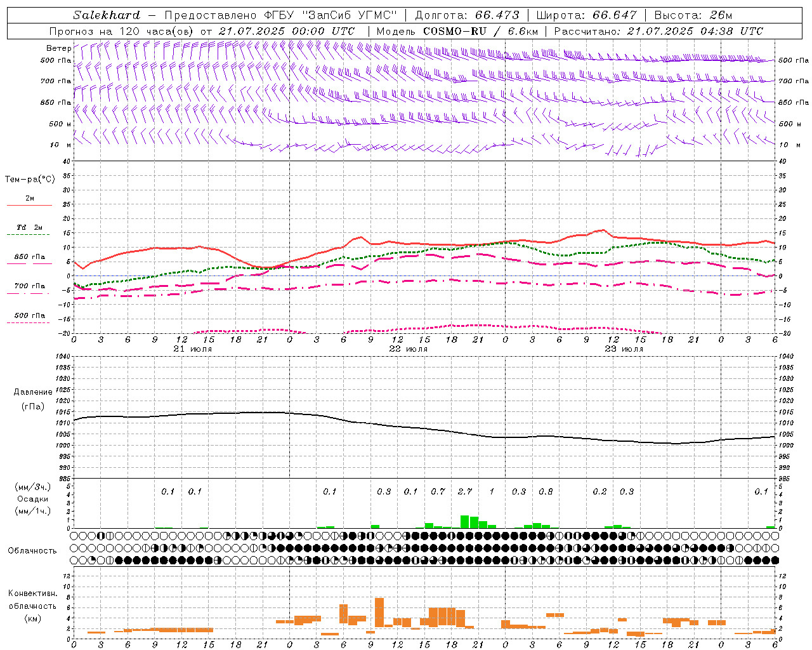Click the 2.7 precipitation value
812x650 pixels.
[x=465, y=492]
